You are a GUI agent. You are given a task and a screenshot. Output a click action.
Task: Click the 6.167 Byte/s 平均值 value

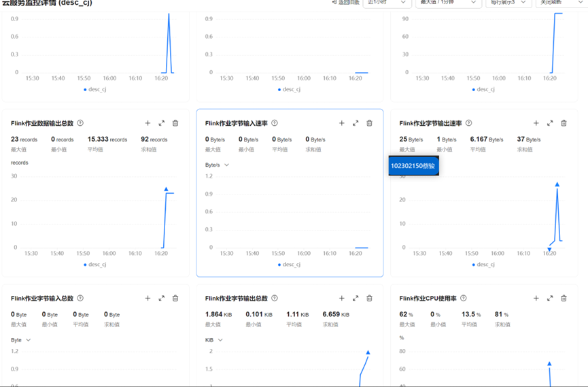[487, 139]
